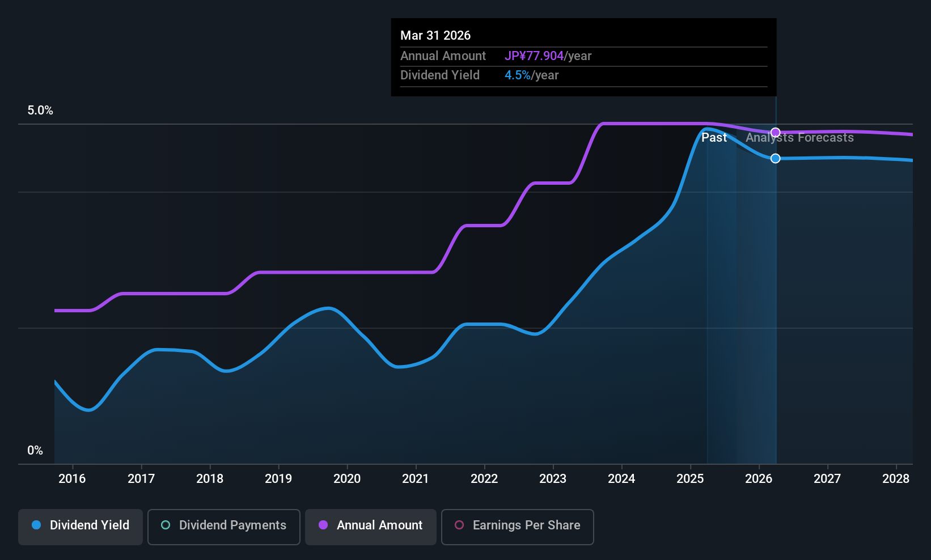Click the JP¥77.904/year tooltip value
931x560 pixels.
[548, 56]
